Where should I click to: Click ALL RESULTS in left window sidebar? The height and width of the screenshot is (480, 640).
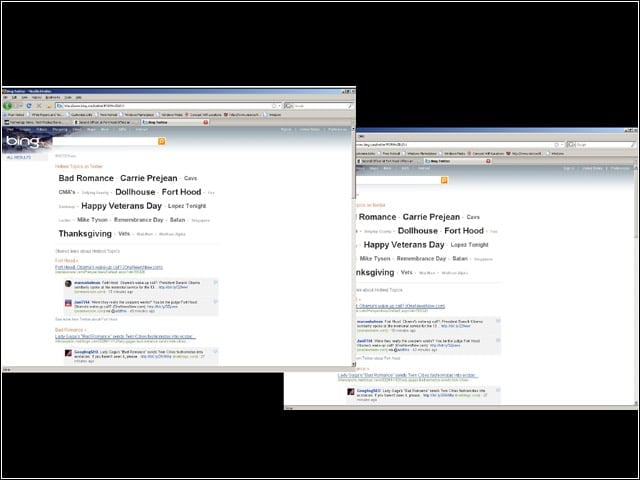click(x=19, y=157)
